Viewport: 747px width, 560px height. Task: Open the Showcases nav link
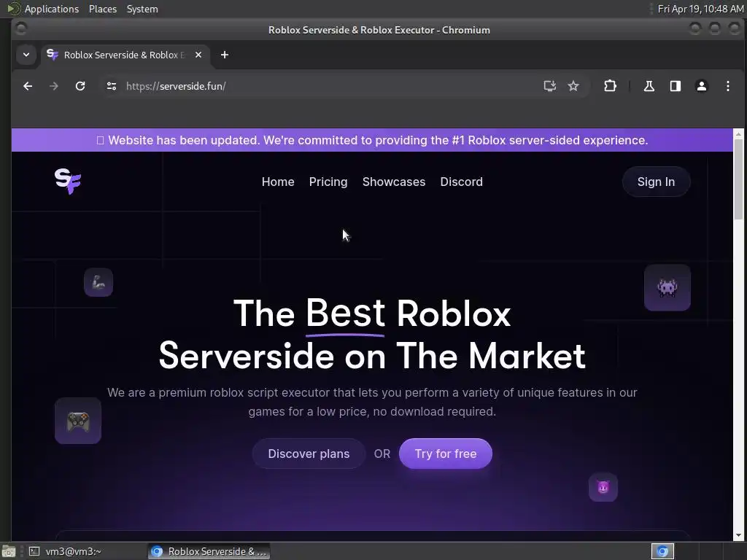393,182
